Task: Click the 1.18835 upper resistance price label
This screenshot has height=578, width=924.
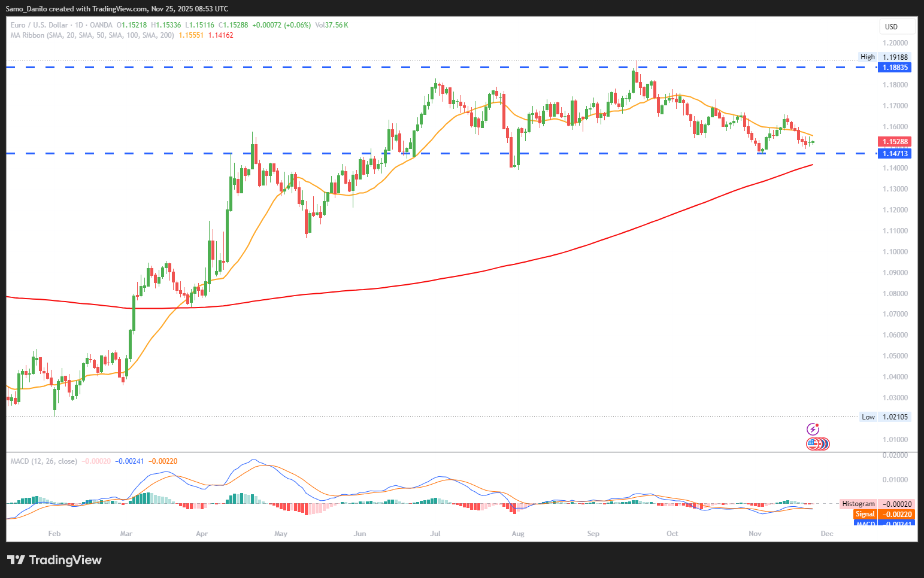Action: [x=895, y=68]
